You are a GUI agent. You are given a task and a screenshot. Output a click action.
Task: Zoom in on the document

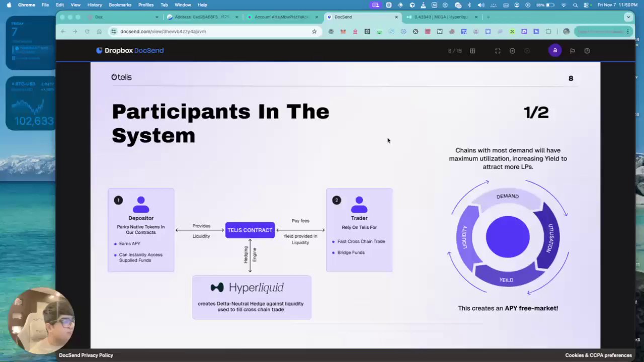coord(512,51)
